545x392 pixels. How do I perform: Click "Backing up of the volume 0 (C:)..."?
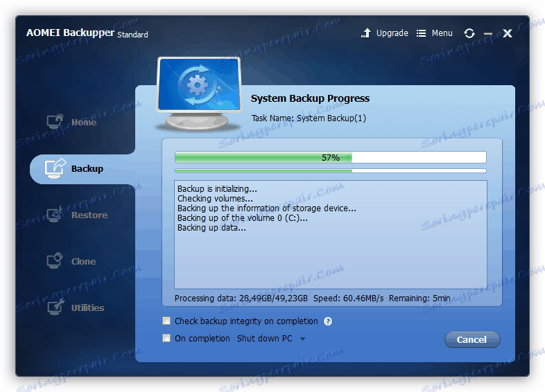(242, 218)
